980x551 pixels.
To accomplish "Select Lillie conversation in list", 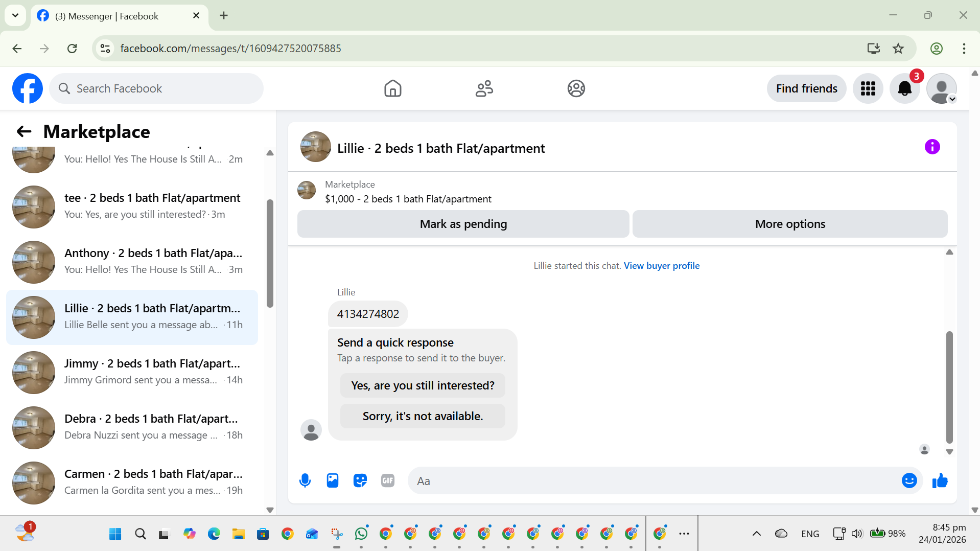I will click(x=132, y=317).
